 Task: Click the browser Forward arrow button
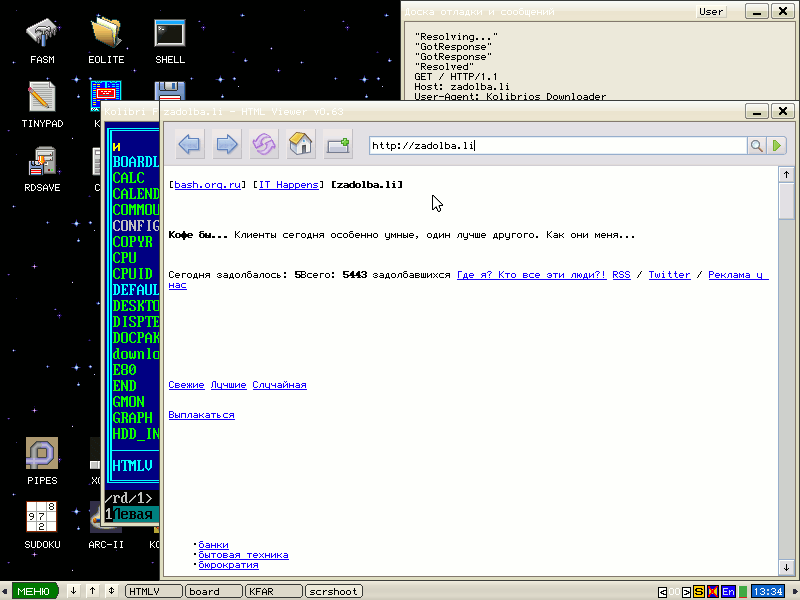pos(227,145)
